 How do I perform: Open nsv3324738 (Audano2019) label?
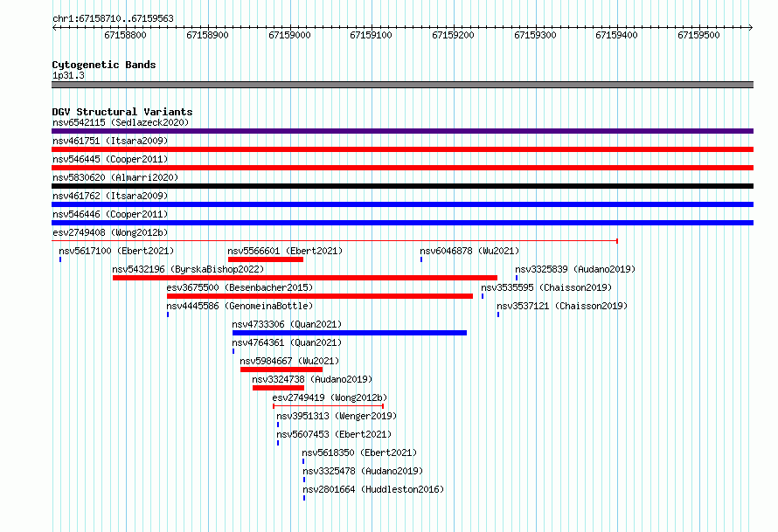312,379
